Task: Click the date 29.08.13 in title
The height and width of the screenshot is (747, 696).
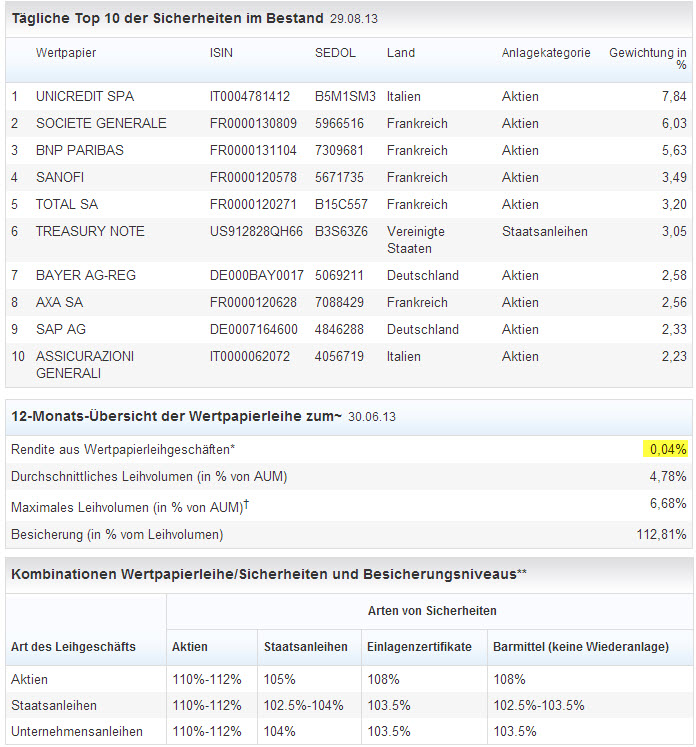Action: pos(353,19)
